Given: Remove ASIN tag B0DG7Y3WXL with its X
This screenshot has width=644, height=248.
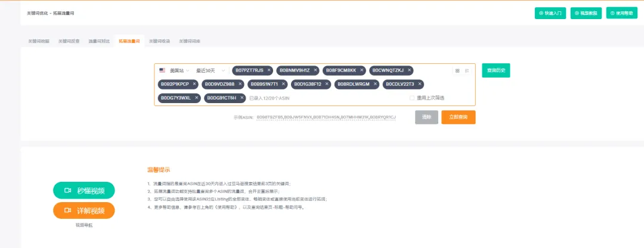Looking at the screenshot, I should [197, 98].
